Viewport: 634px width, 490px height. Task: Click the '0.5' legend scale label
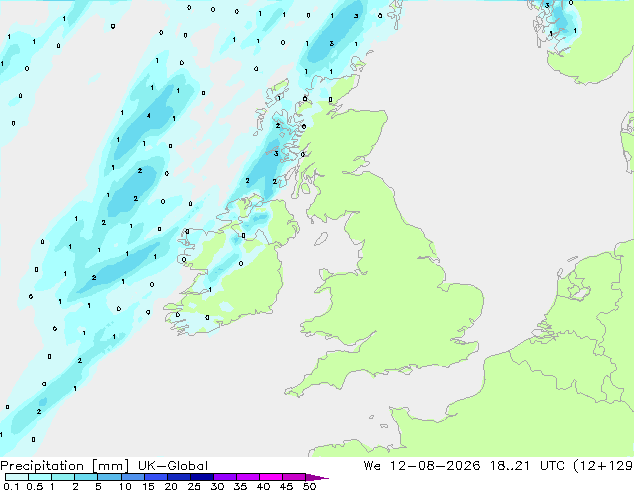[x=34, y=486]
